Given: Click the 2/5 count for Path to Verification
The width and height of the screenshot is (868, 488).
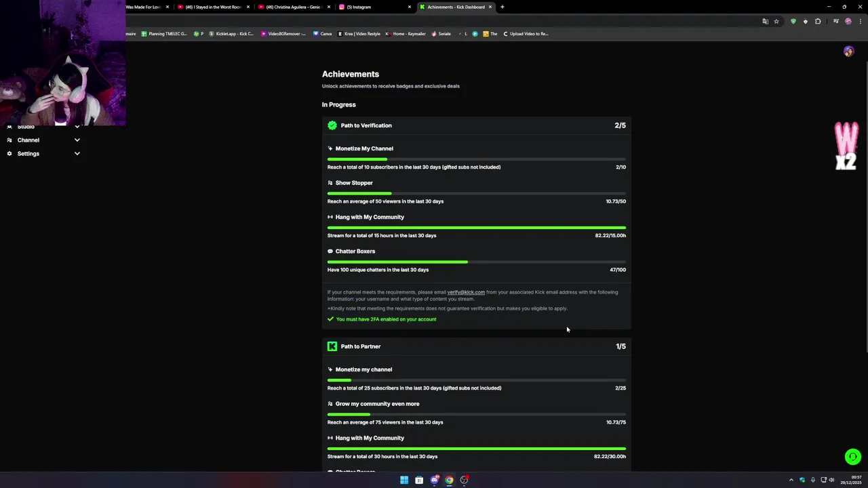Looking at the screenshot, I should [620, 125].
